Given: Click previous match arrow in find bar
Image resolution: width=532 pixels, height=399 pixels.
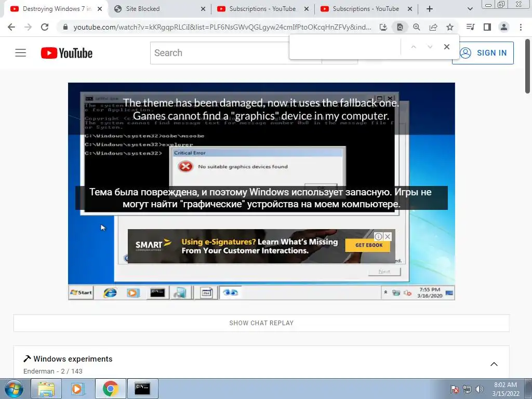Looking at the screenshot, I should (414, 47).
